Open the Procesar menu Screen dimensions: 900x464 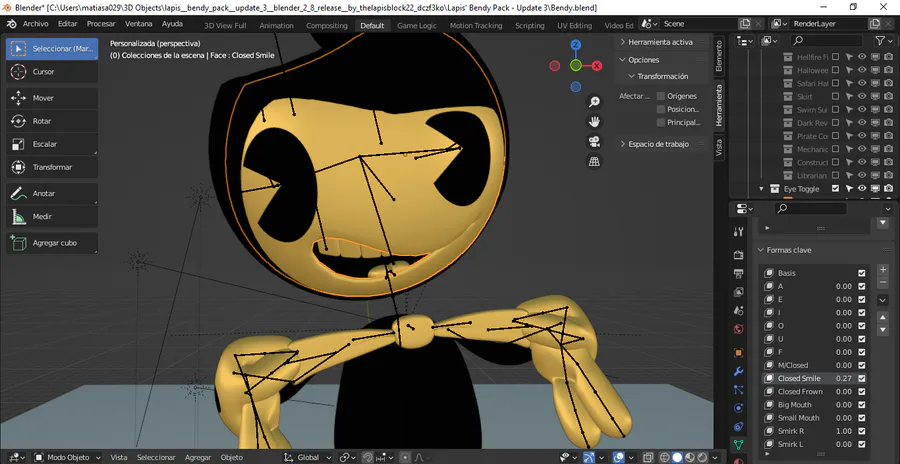(101, 24)
